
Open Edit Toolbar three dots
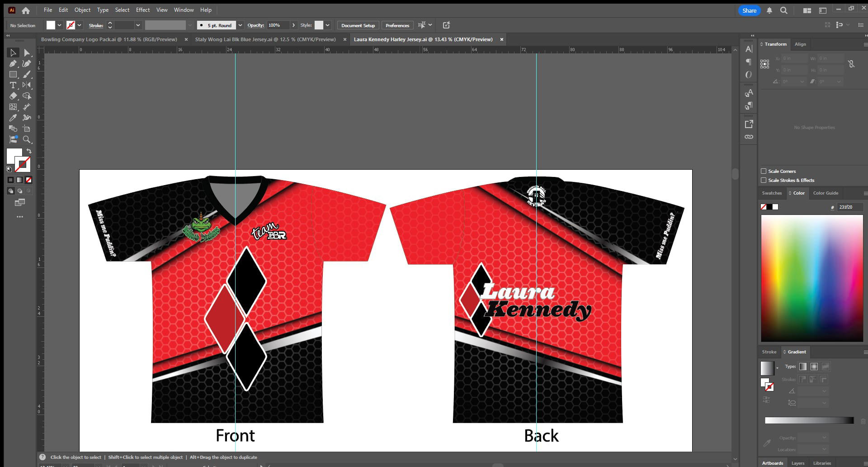coord(20,217)
